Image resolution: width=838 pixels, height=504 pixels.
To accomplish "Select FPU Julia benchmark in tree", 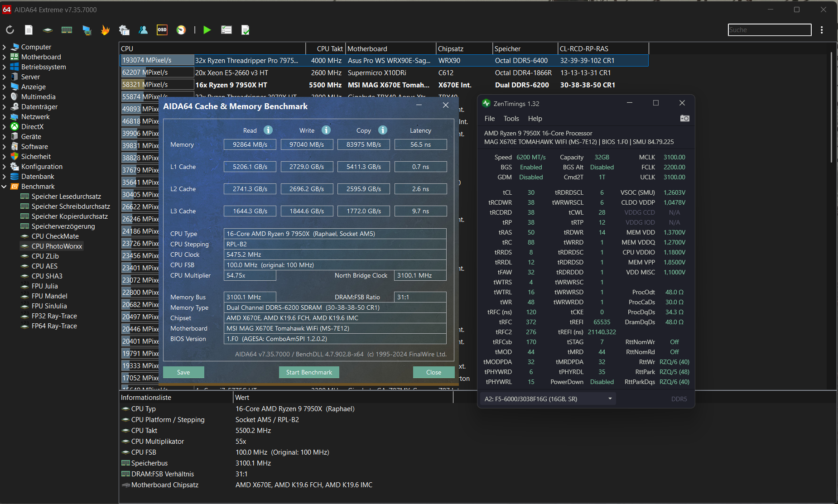I will coord(44,286).
